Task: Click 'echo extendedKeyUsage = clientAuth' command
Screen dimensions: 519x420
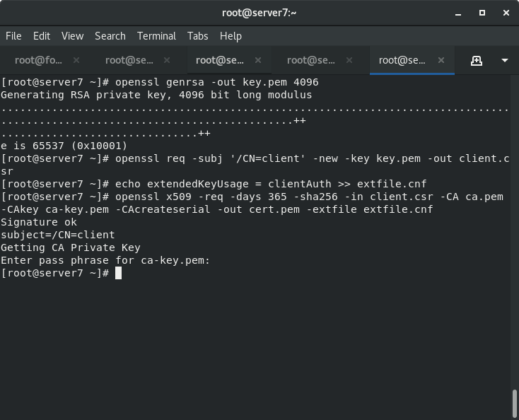Action: point(271,184)
